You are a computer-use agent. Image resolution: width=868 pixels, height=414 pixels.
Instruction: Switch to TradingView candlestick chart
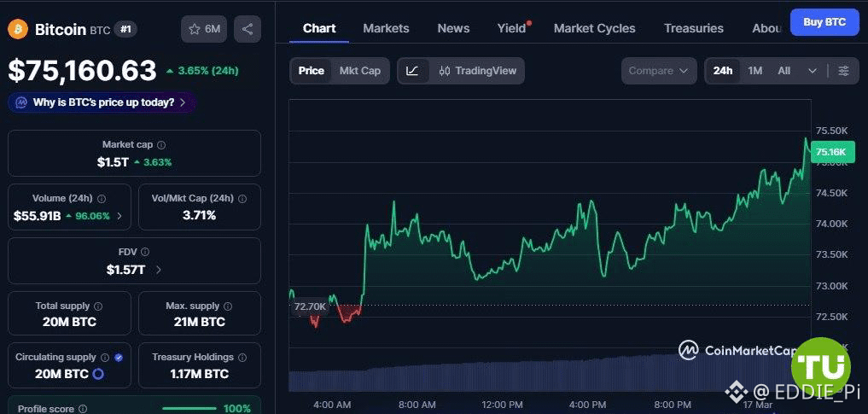477,71
